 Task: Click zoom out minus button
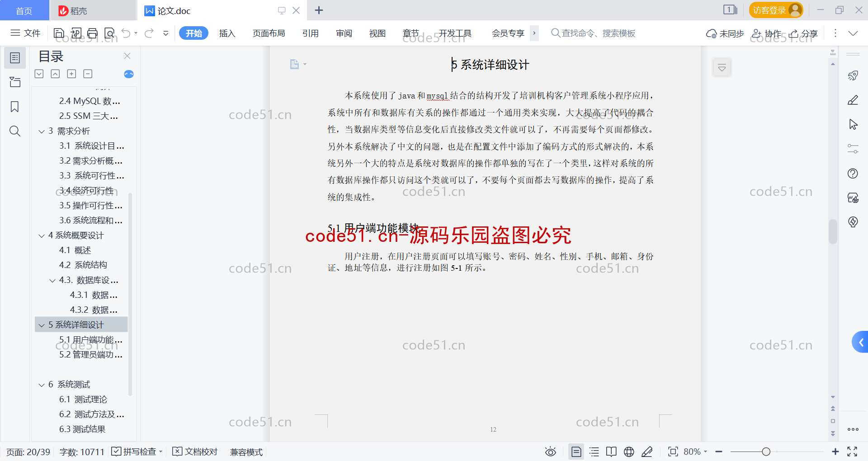pos(719,452)
